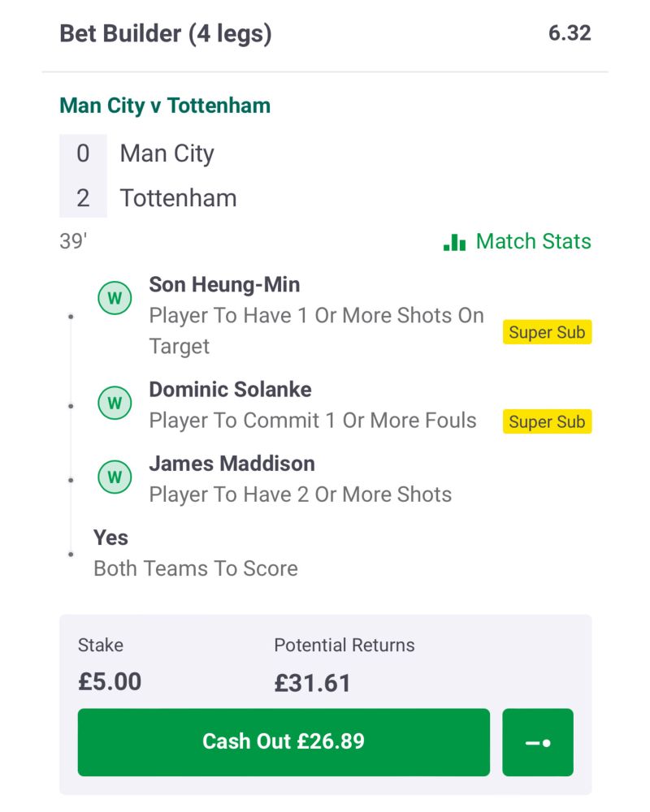The width and height of the screenshot is (650, 812).
Task: Click the 6.32 odds value
Action: coord(570,33)
